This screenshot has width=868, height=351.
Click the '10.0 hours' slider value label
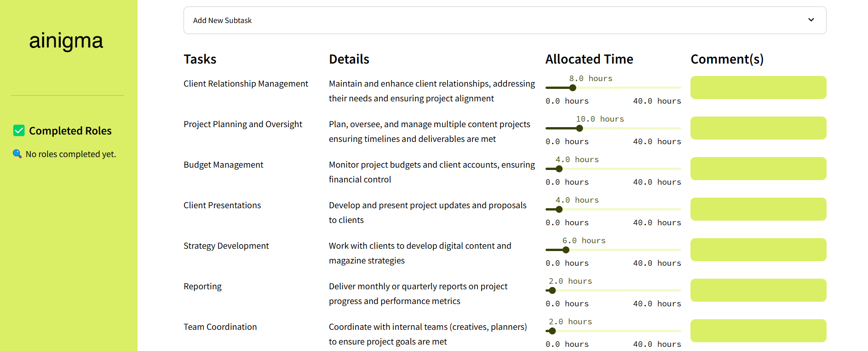click(600, 119)
